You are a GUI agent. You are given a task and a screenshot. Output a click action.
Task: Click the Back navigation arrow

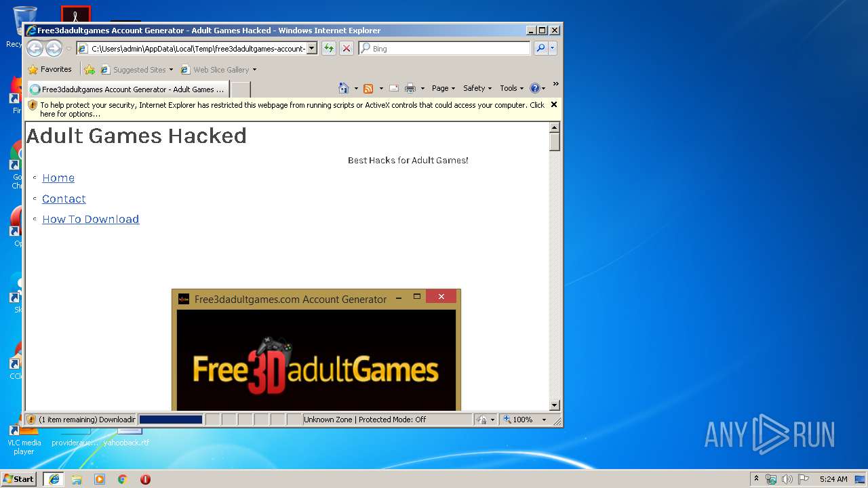(x=35, y=48)
